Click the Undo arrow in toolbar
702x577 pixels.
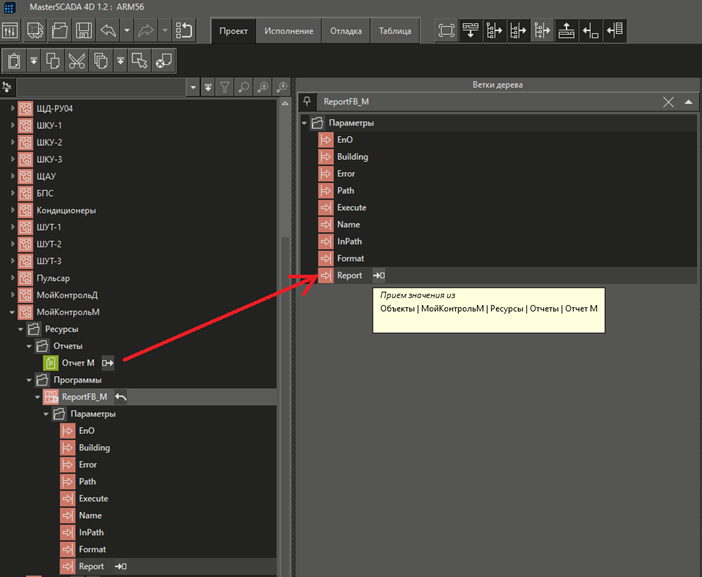(x=108, y=31)
